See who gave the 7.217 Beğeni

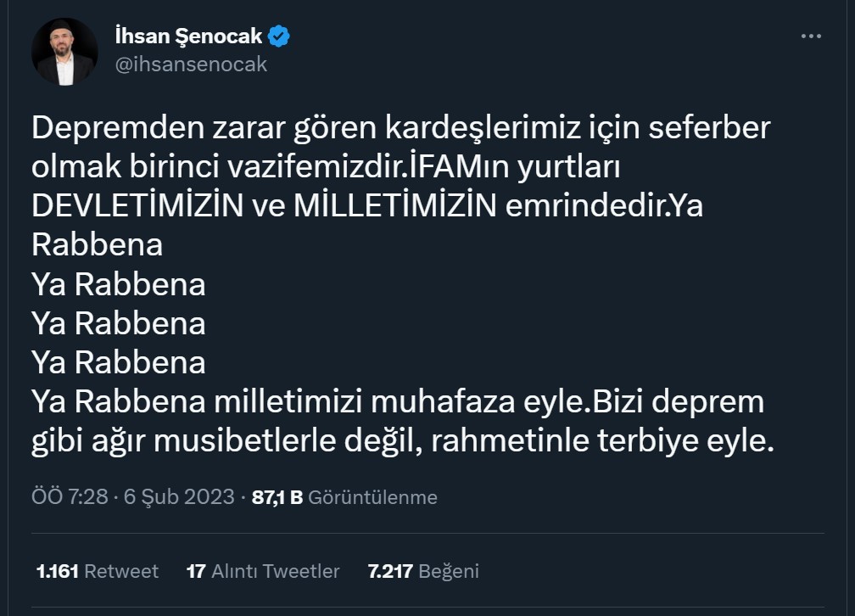point(423,571)
